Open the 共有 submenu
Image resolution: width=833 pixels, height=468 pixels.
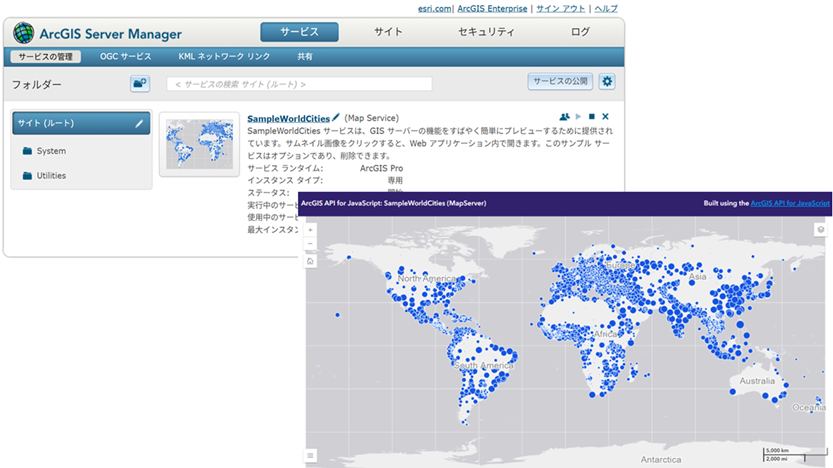point(305,56)
